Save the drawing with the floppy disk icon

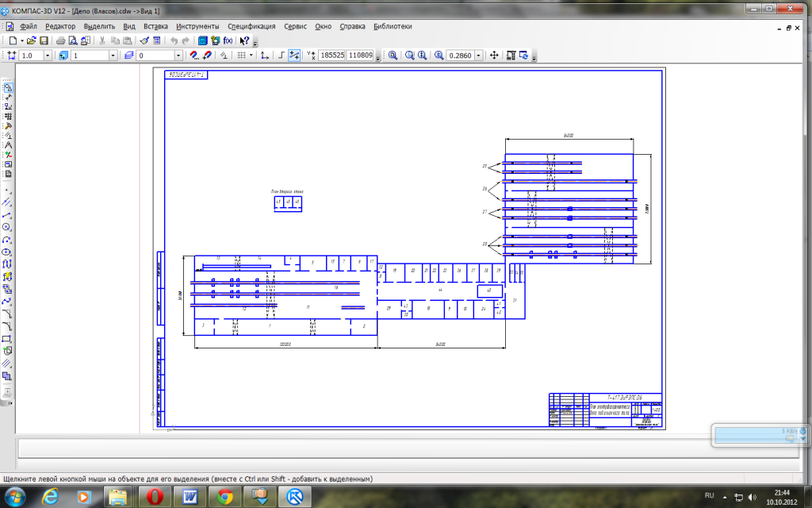click(x=44, y=40)
